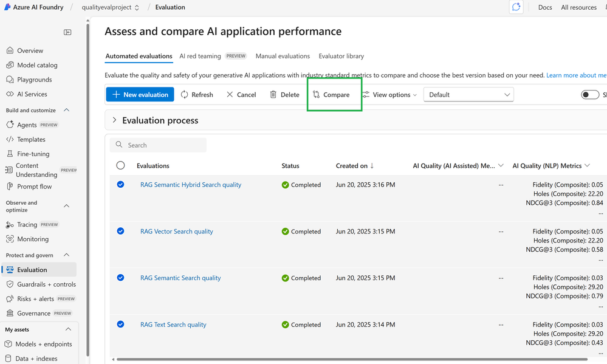This screenshot has width=607, height=364.
Task: Click the feedback icon in the top bar
Action: coord(516,7)
